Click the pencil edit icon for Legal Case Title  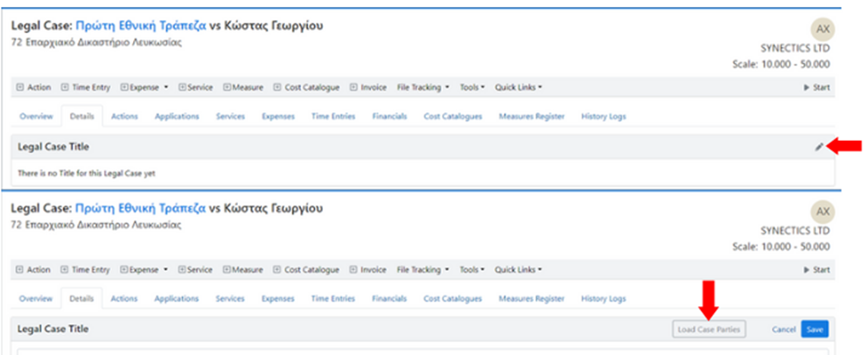click(x=818, y=147)
